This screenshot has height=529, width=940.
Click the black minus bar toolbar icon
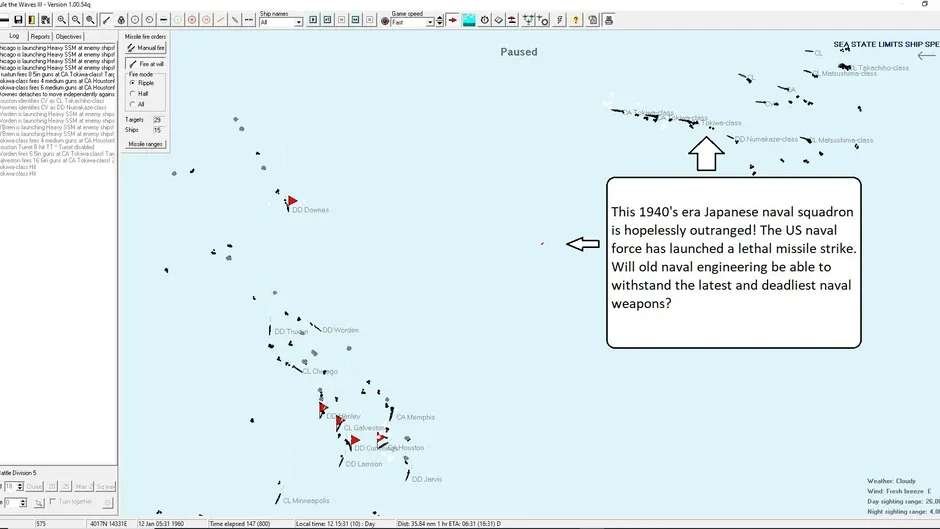(x=164, y=20)
